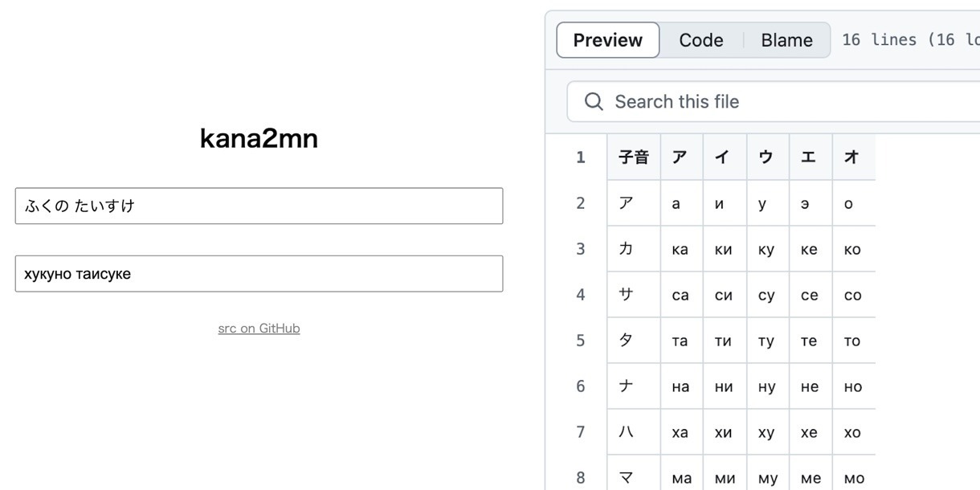Screen dimensions: 980x490
Task: Click the 子音 header cell
Action: [x=634, y=157]
